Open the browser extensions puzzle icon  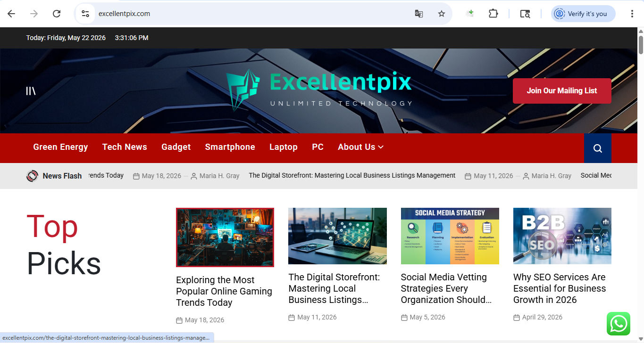[493, 14]
